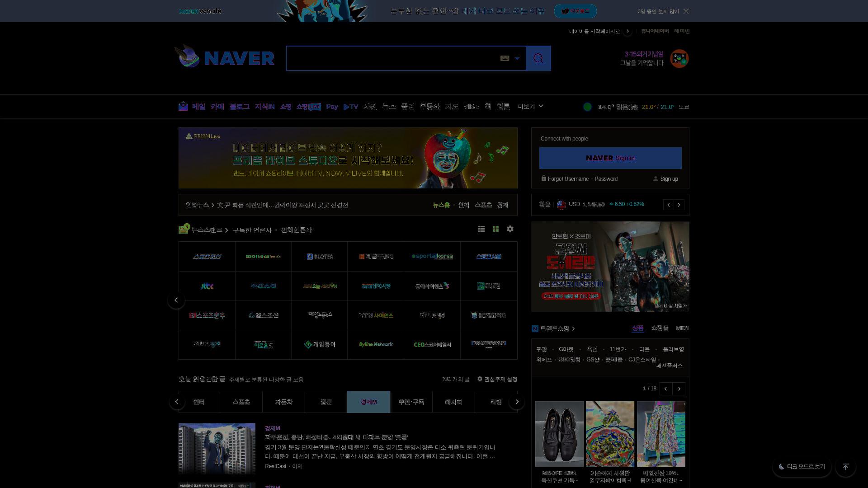This screenshot has width=868, height=488.
Task: Switch newsstand to list view
Action: pyautogui.click(x=481, y=229)
